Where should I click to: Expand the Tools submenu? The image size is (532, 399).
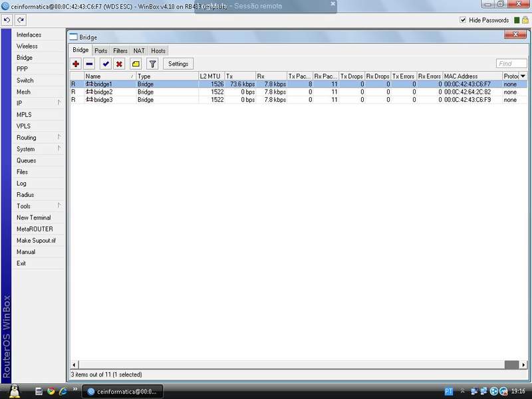pos(59,205)
